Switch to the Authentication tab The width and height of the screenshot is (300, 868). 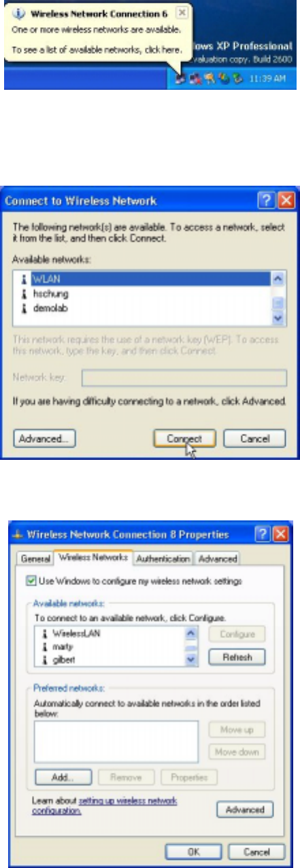(163, 558)
